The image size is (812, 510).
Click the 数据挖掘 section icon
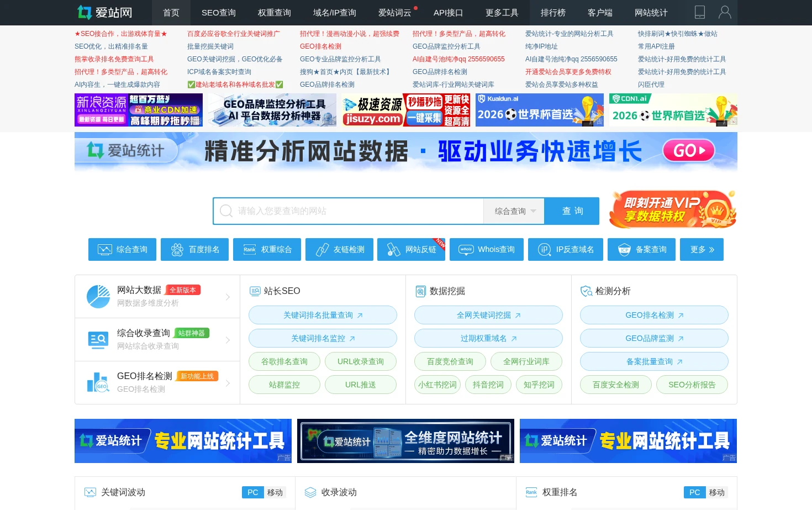click(x=420, y=291)
